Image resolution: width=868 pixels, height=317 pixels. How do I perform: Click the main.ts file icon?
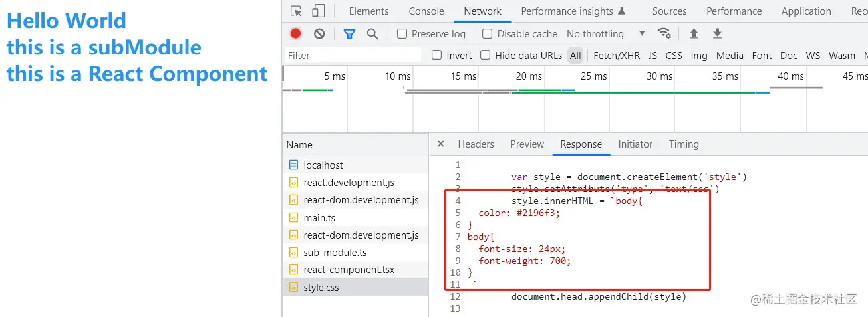pos(293,217)
